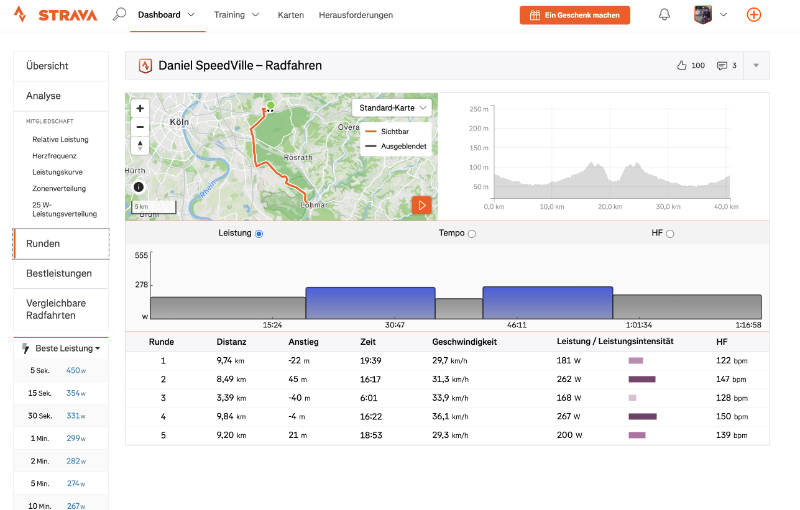Expand the activity actions arrow menu
This screenshot has width=800, height=510.
[x=756, y=65]
